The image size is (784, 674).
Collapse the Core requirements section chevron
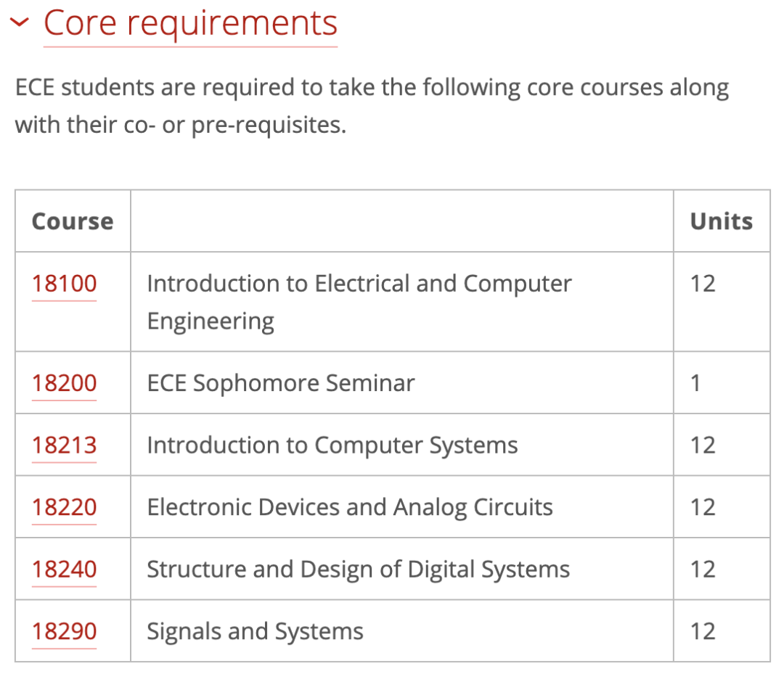pos(20,23)
